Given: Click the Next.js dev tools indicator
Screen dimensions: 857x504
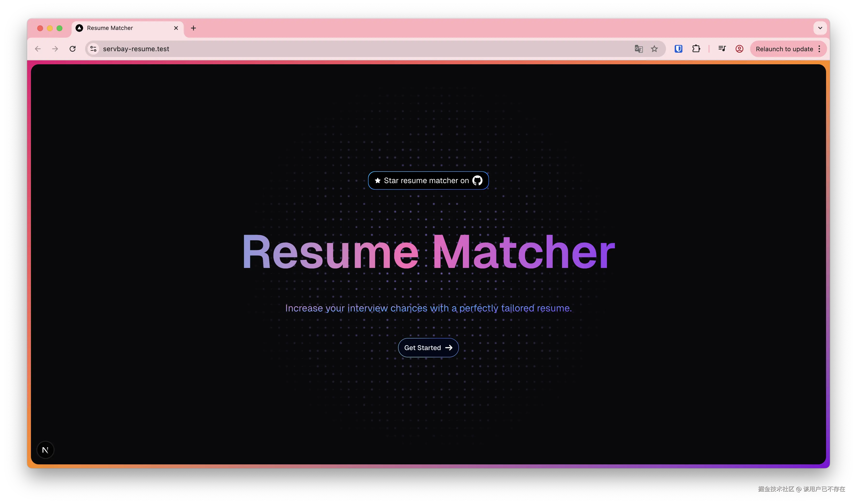Looking at the screenshot, I should tap(45, 450).
